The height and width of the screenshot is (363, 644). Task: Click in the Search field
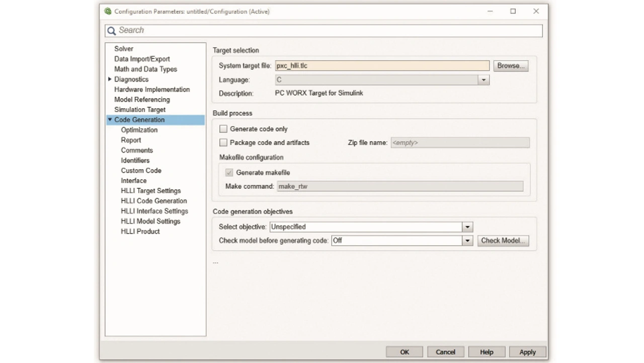[x=327, y=31]
